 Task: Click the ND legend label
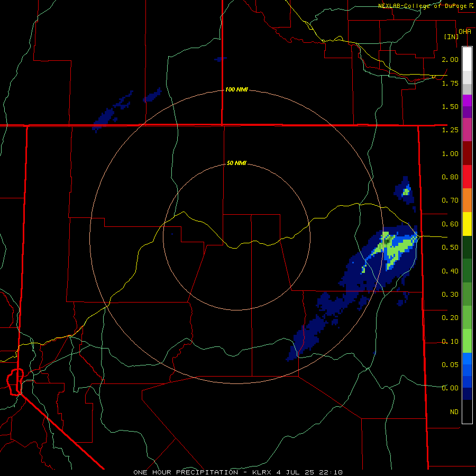tap(454, 412)
